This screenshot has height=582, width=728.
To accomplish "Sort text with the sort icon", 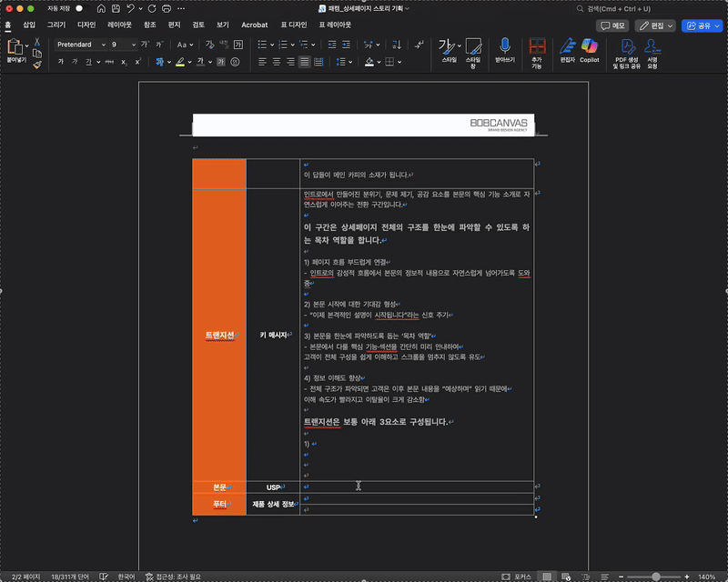I will (x=397, y=45).
